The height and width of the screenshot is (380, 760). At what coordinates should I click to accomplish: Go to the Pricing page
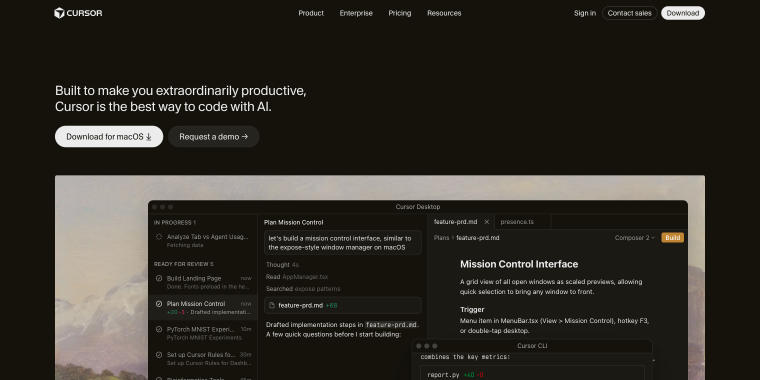399,13
